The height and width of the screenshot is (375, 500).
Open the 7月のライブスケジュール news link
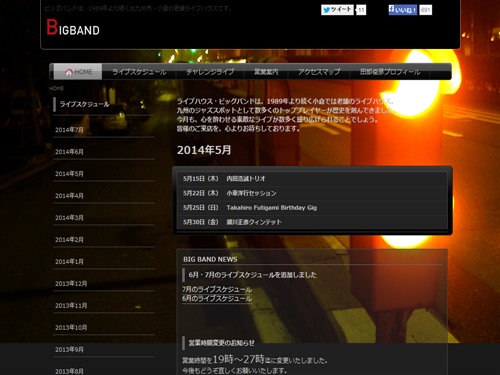tap(217, 289)
